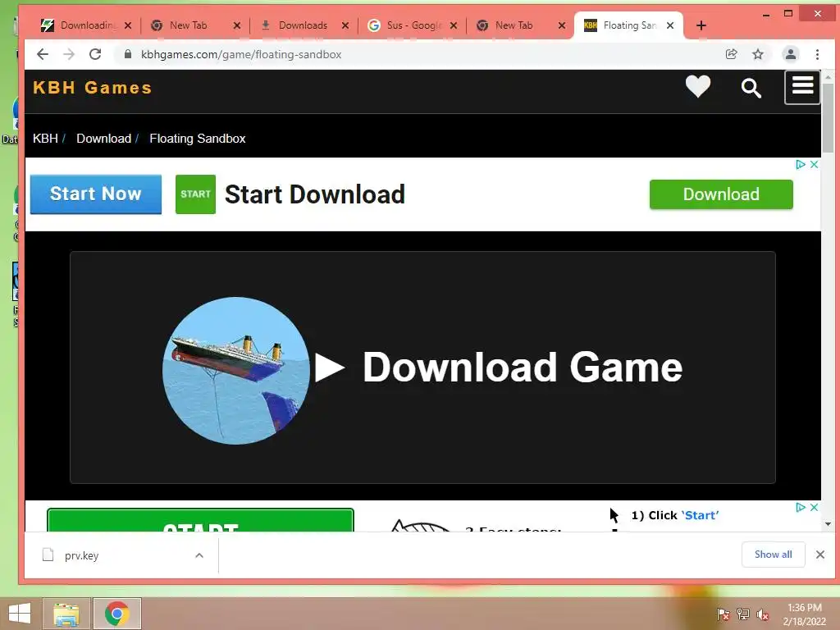Click the page vertical scrollbar thumb
Screen dimensions: 840x630
829,118
